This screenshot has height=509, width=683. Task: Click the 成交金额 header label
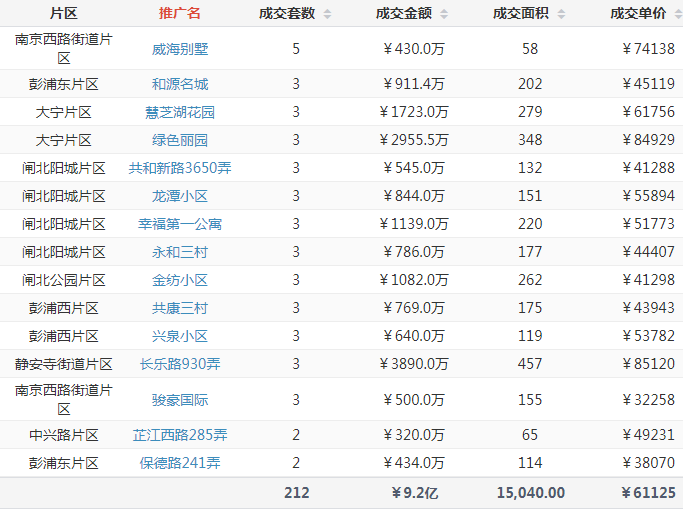point(404,13)
